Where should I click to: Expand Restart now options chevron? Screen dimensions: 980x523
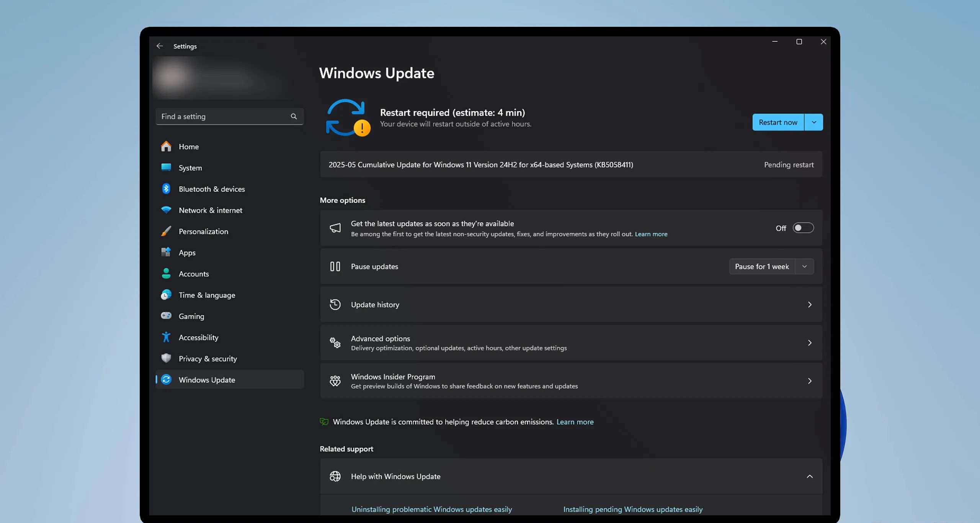pyautogui.click(x=813, y=122)
